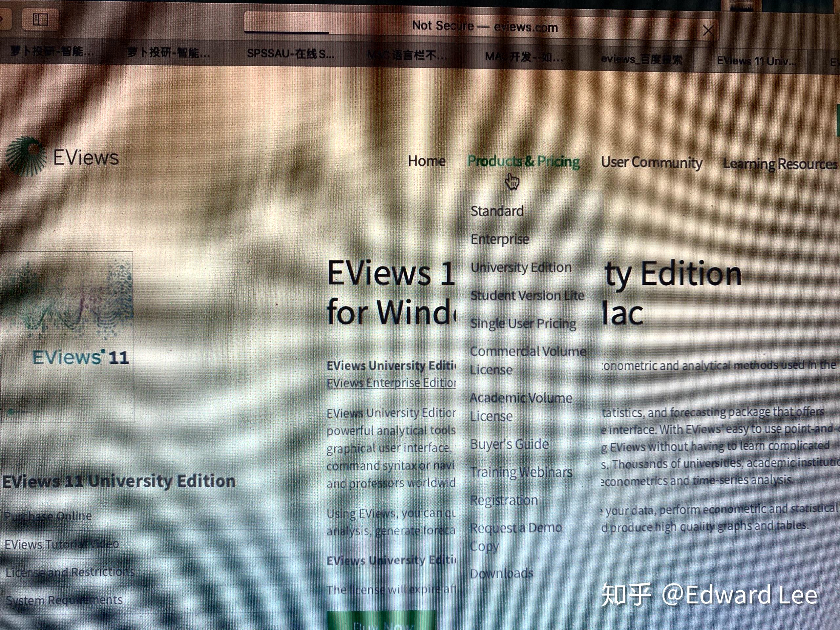Click the EViews Tutorial Video link
Screen dimensions: 840x630
tap(62, 544)
